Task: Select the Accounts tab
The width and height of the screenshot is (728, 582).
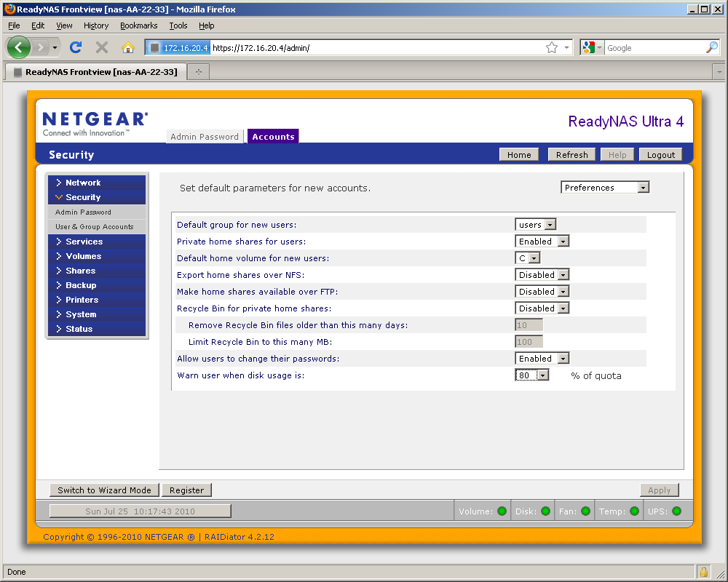Action: (x=273, y=137)
